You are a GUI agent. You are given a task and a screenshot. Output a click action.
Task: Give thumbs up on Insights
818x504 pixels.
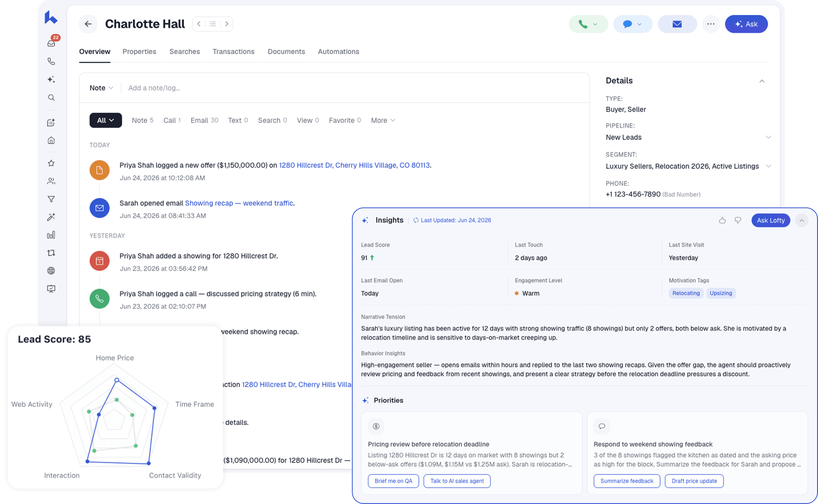722,220
